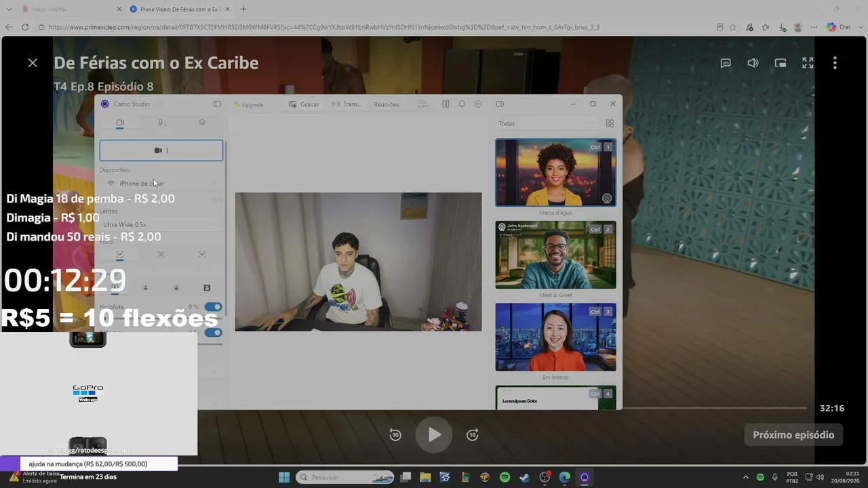The width and height of the screenshot is (868, 488).
Task: Toggle the switch below Holofote
Action: pyautogui.click(x=213, y=333)
